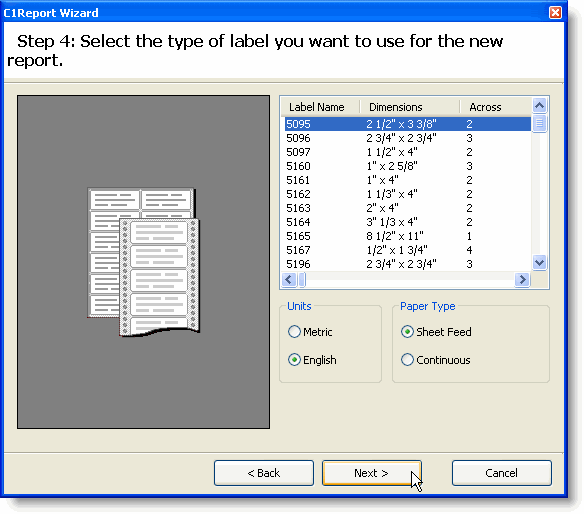Select label 5165 sized 8 1/2" x 11"
The width and height of the screenshot is (584, 514).
pyautogui.click(x=408, y=236)
